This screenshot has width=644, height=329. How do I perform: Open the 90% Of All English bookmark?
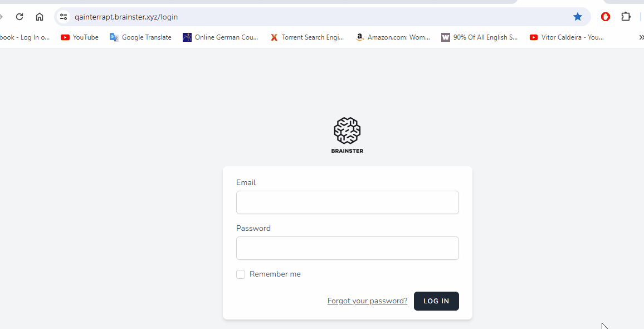pos(480,37)
